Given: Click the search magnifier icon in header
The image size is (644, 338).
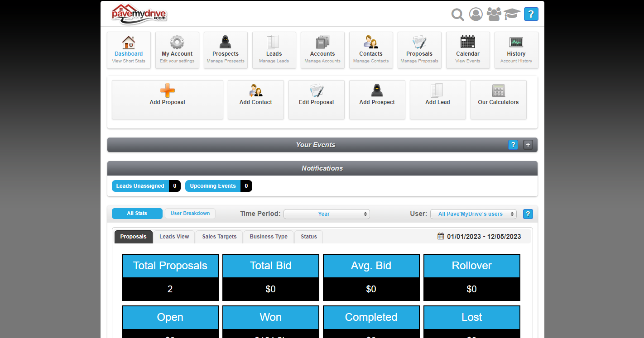Looking at the screenshot, I should 457,14.
